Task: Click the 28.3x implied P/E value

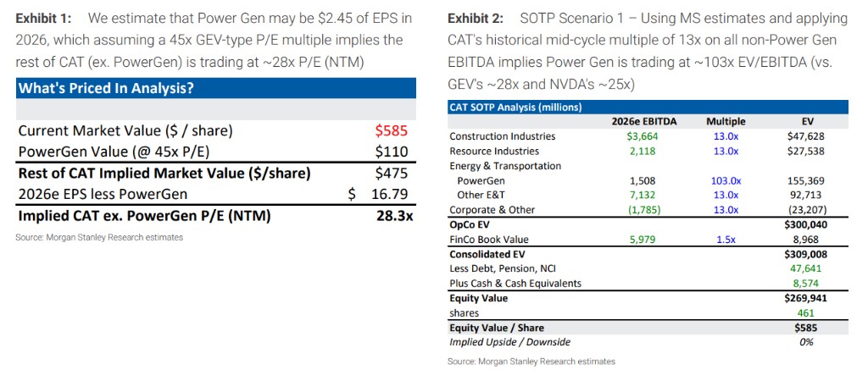Action: pyautogui.click(x=393, y=215)
